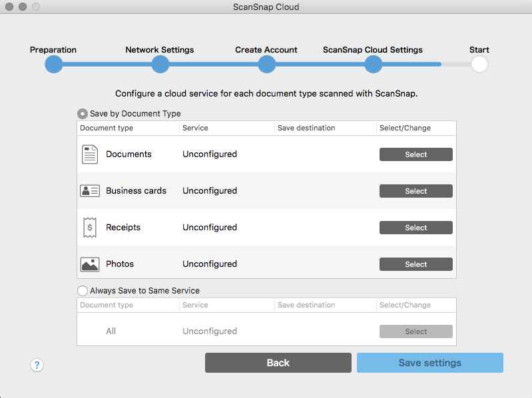This screenshot has width=532, height=398.
Task: Click the Receipts dollar icon
Action: (90, 228)
